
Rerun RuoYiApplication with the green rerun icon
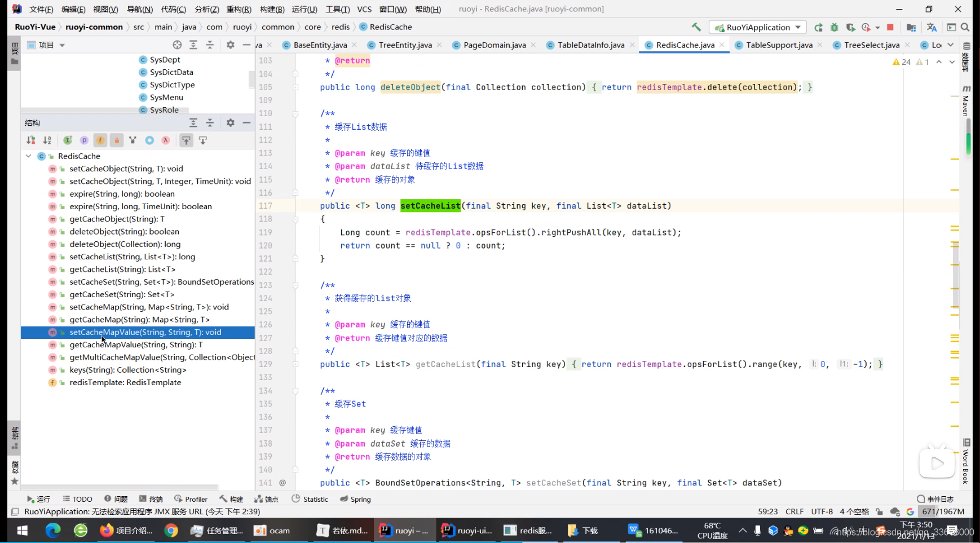pyautogui.click(x=819, y=27)
